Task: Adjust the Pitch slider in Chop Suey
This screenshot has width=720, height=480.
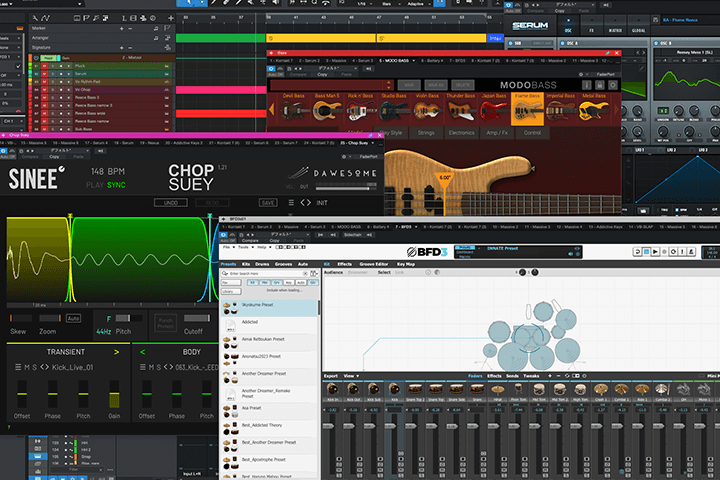Action: tap(129, 318)
